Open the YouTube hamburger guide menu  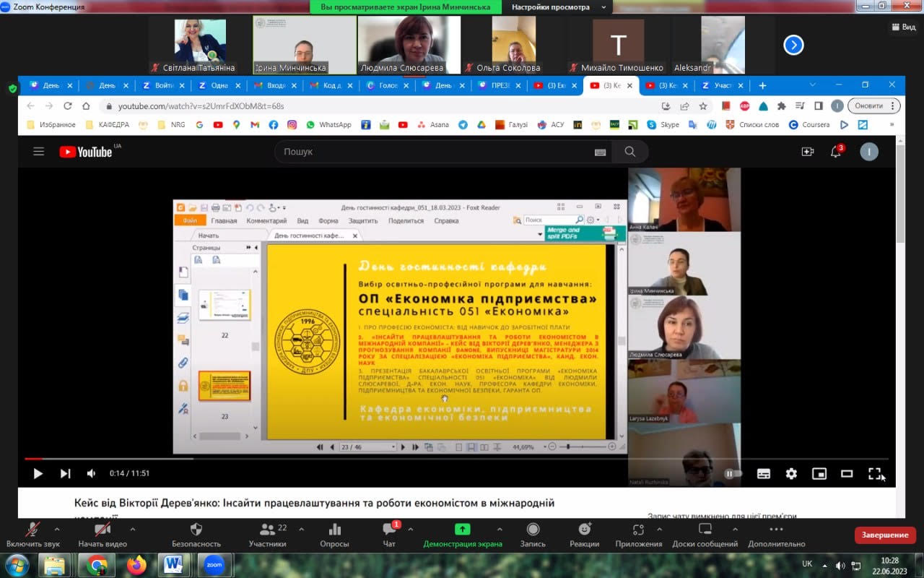coord(38,152)
